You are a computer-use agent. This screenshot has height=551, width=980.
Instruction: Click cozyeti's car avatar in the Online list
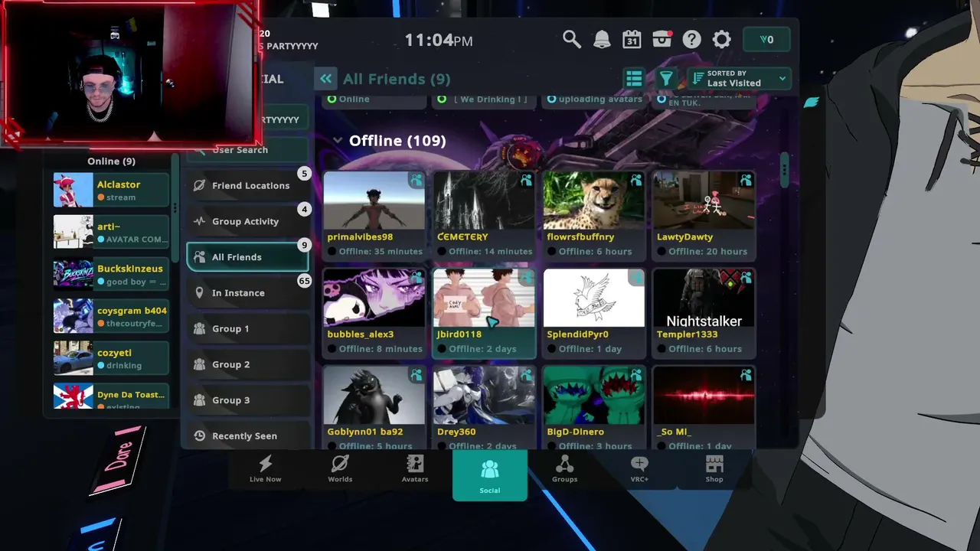coord(73,358)
